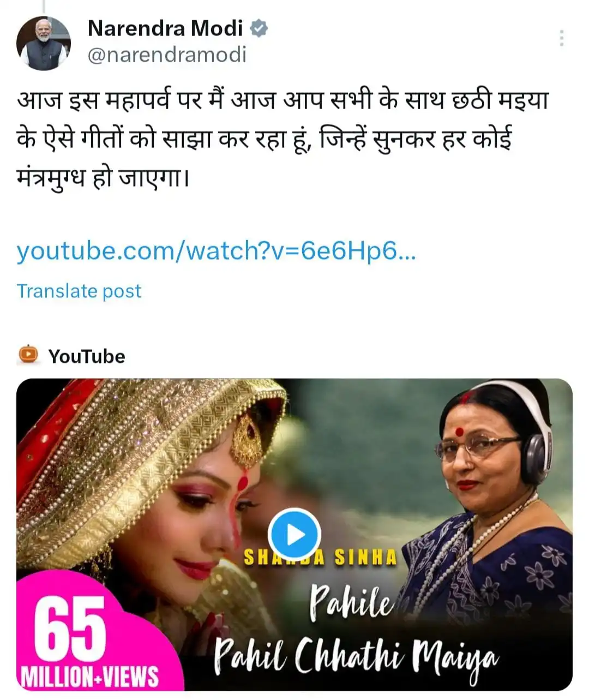Image resolution: width=589 pixels, height=700 pixels.
Task: Open Narendra Modi's profile avatar photo
Action: pyautogui.click(x=44, y=44)
